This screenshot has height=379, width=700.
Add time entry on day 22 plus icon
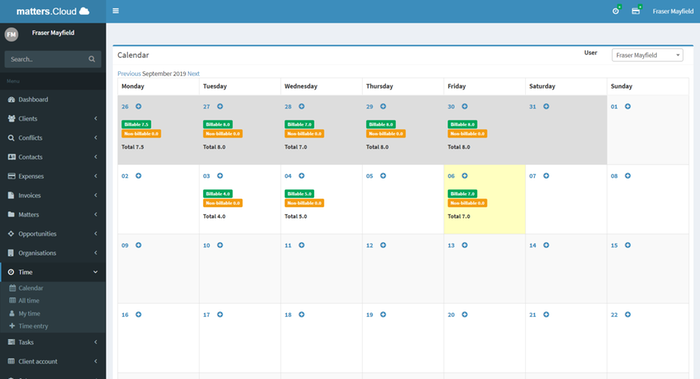pos(628,315)
